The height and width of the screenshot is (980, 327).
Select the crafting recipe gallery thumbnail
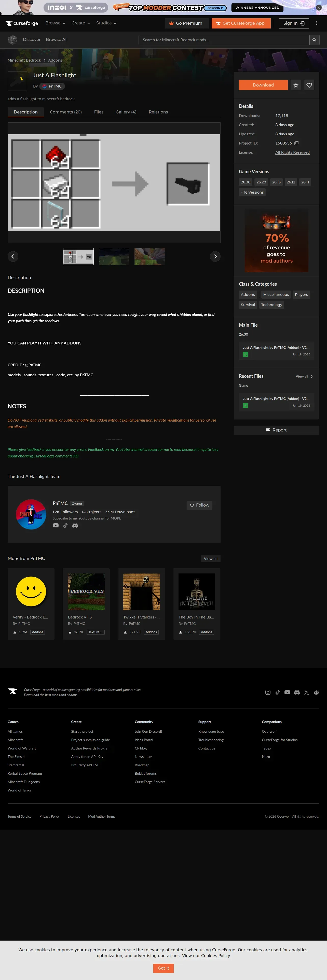coord(78,257)
